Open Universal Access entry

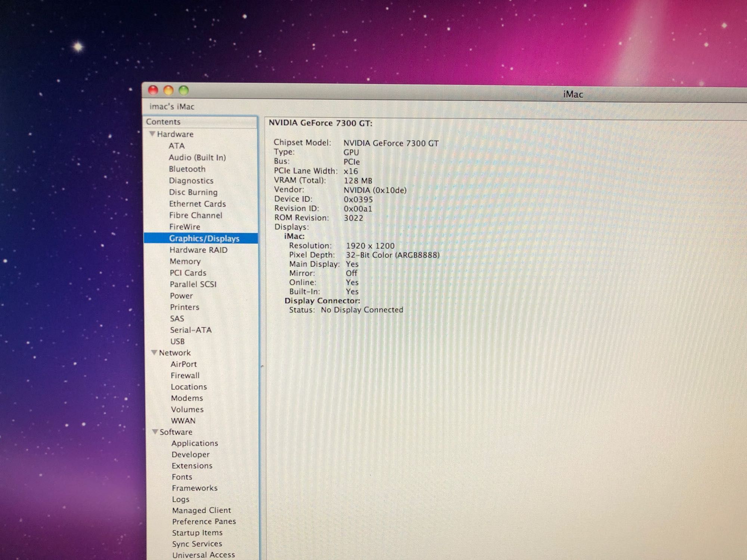point(204,555)
